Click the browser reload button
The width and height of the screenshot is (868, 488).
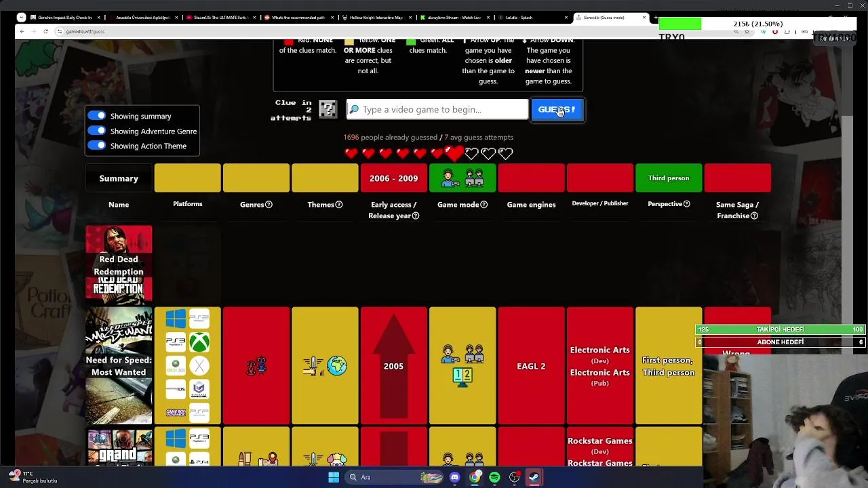46,31
